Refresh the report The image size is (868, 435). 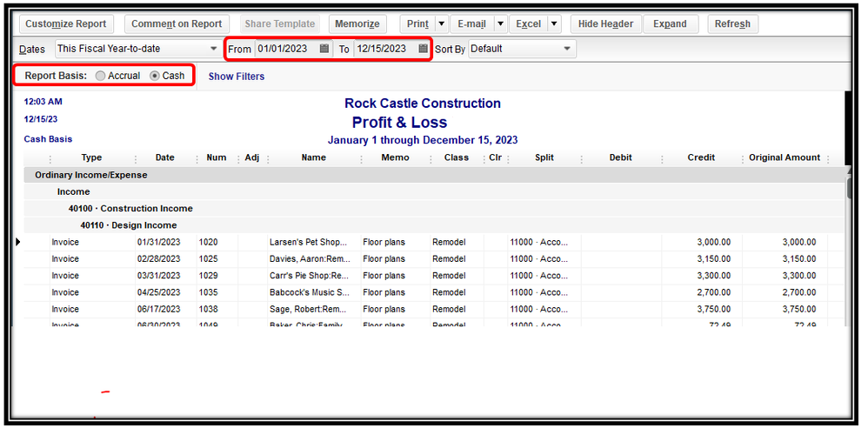(732, 23)
